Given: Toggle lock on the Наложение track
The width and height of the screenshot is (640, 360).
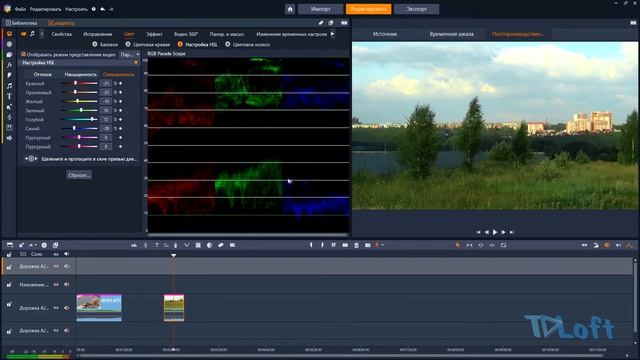Looking at the screenshot, I should tap(9, 284).
